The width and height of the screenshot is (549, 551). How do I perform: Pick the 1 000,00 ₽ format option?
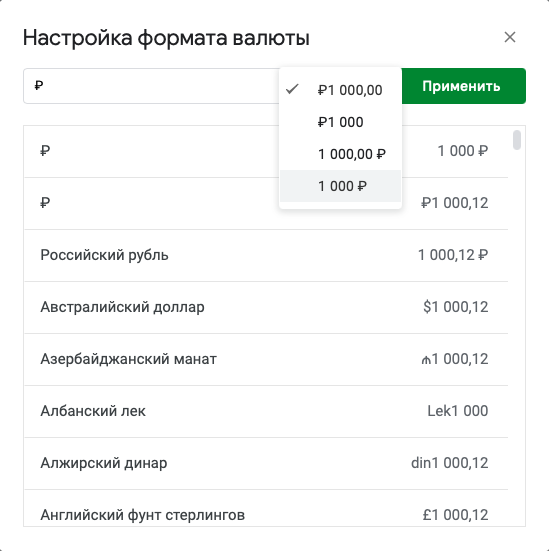click(x=340, y=154)
